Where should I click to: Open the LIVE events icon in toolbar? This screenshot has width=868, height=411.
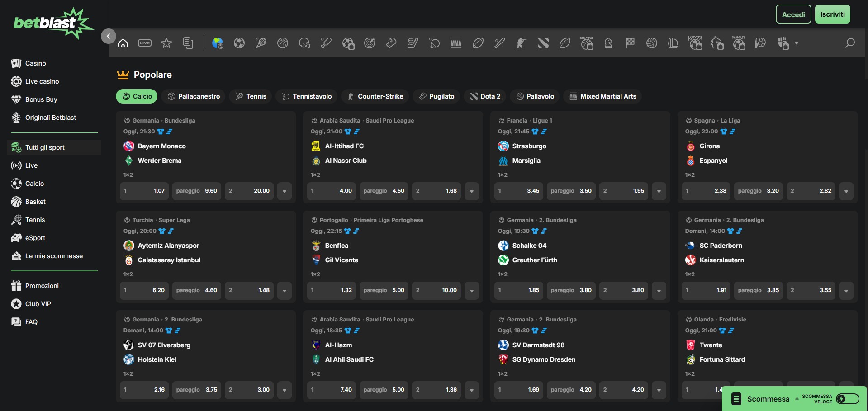coord(145,43)
